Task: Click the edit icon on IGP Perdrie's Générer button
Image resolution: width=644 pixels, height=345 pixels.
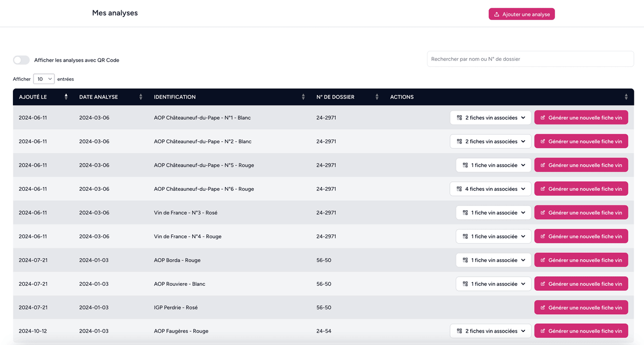Action: tap(542, 307)
